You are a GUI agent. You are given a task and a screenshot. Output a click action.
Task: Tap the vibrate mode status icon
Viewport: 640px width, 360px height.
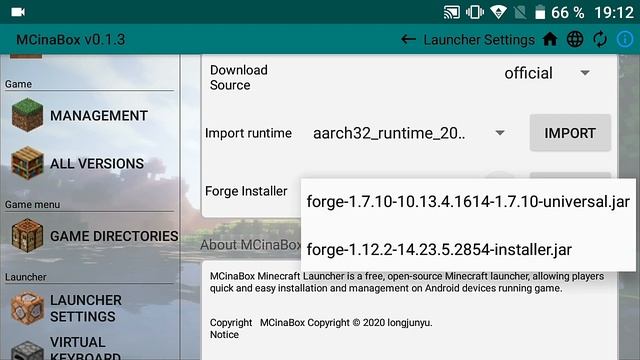click(475, 12)
